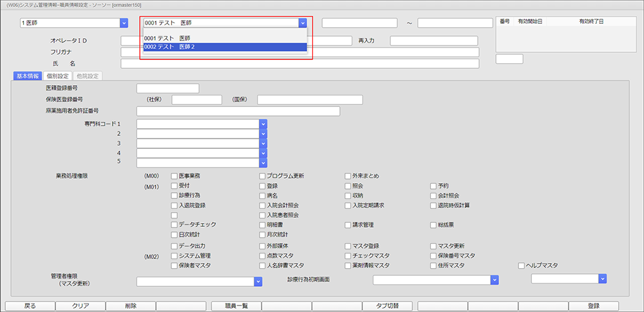Collapse the 0001 テスト 医師 combo box arrow

click(x=303, y=23)
